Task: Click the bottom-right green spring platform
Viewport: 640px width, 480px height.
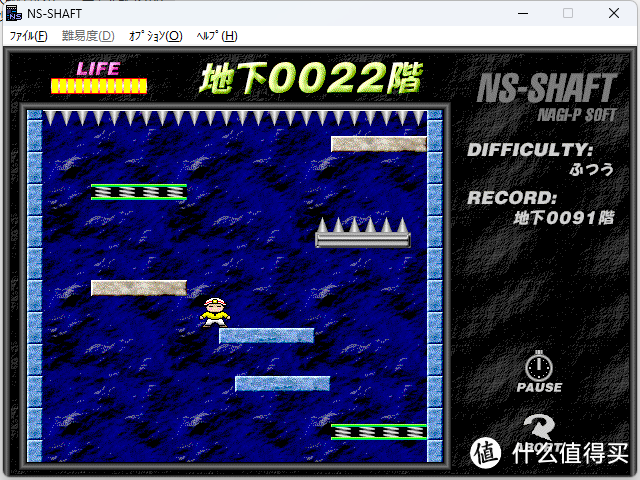Action: click(379, 432)
